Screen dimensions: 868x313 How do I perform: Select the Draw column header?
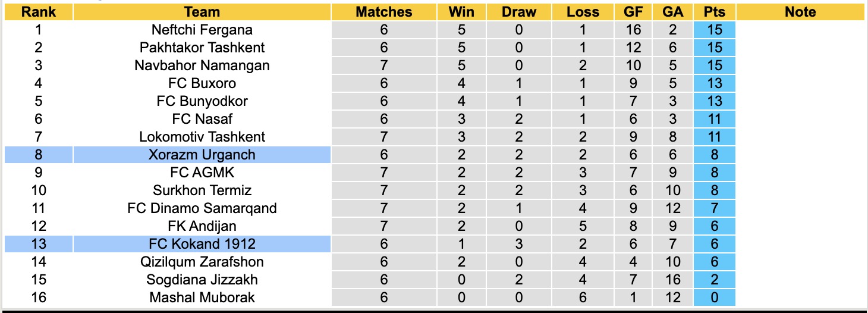(518, 12)
